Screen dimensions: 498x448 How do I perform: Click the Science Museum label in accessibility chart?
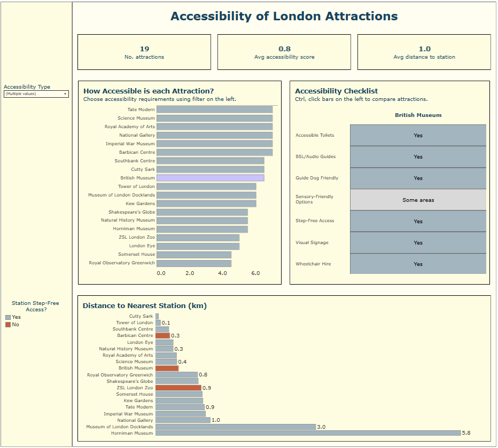[136, 118]
